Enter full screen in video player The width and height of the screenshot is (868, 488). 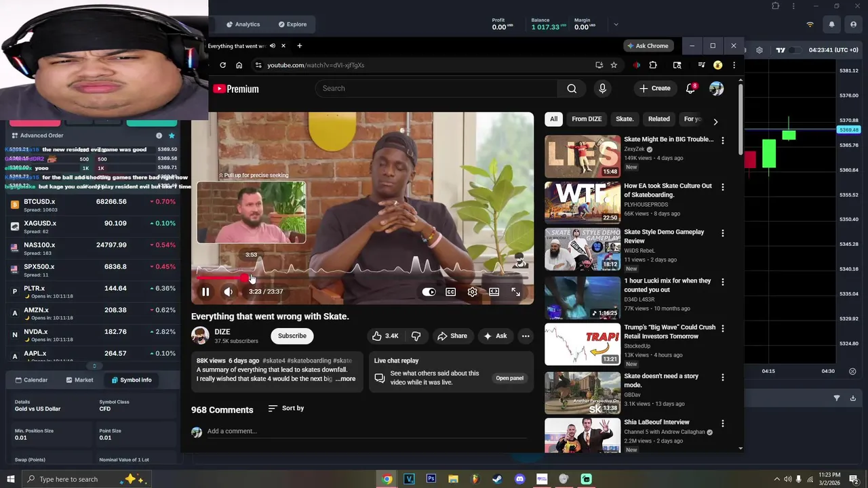point(515,292)
